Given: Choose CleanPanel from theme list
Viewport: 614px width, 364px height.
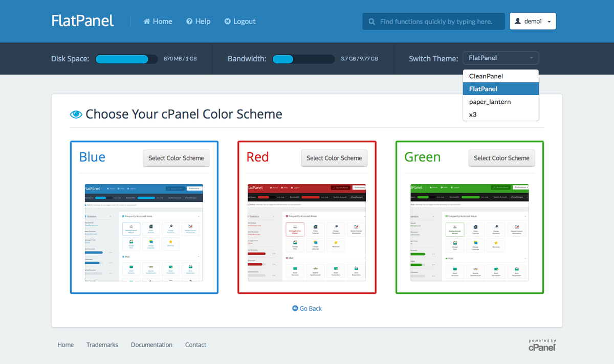Looking at the screenshot, I should pyautogui.click(x=500, y=76).
